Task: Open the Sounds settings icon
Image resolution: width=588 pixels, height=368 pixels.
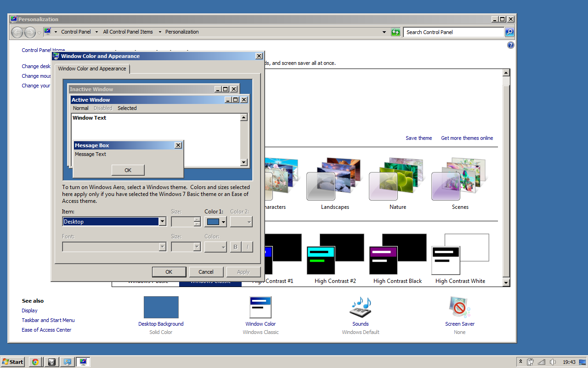Action: click(x=361, y=307)
